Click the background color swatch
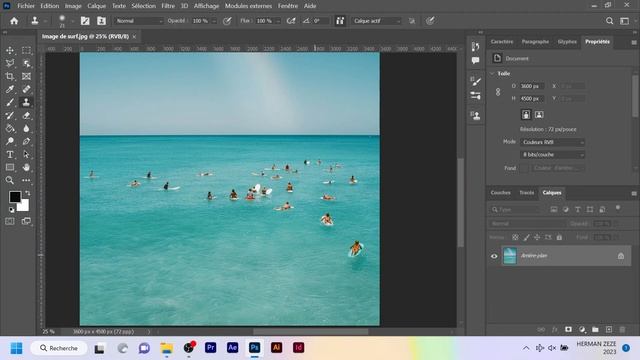The height and width of the screenshot is (360, 640). [x=24, y=207]
